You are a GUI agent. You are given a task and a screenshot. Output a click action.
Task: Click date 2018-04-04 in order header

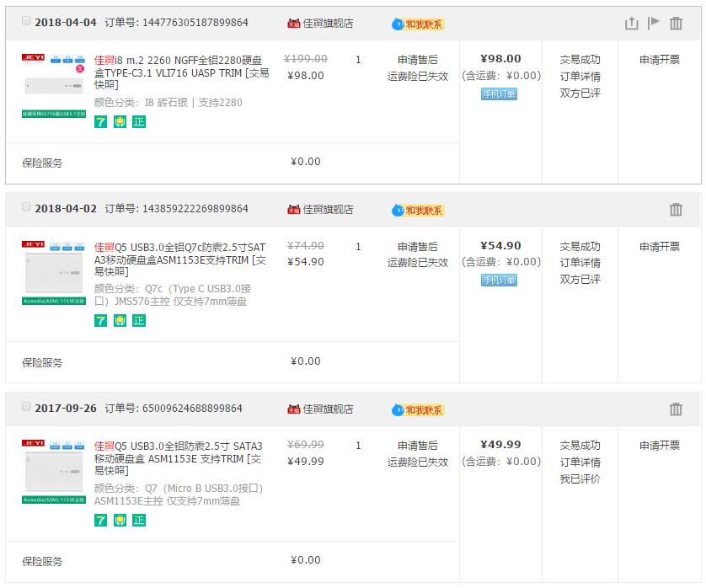[x=66, y=23]
